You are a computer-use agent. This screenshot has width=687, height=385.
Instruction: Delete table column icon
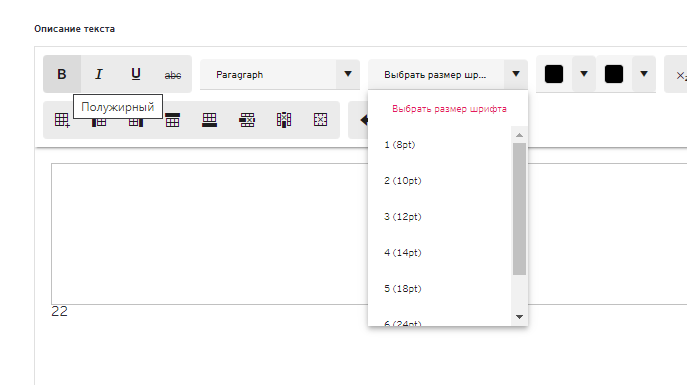tap(284, 120)
